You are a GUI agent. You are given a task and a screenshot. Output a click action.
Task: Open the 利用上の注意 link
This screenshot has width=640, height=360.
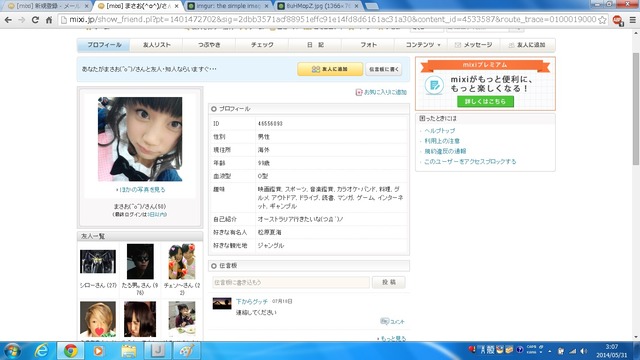point(442,141)
